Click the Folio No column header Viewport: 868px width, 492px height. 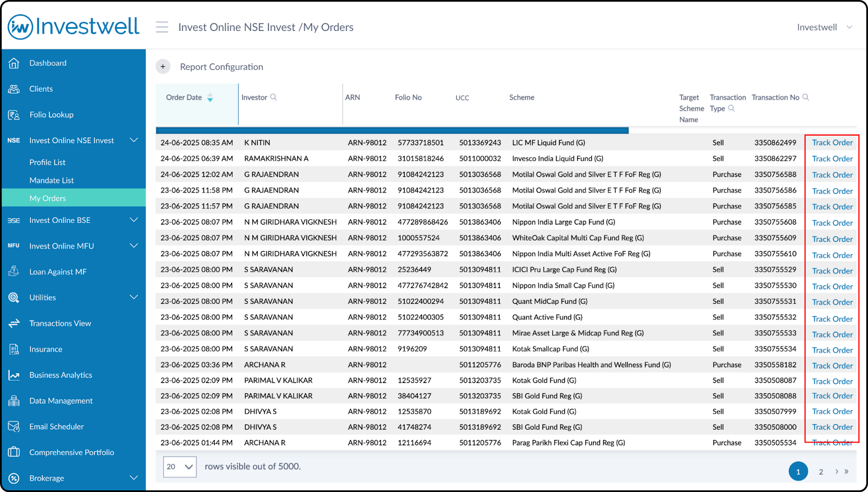pos(408,98)
